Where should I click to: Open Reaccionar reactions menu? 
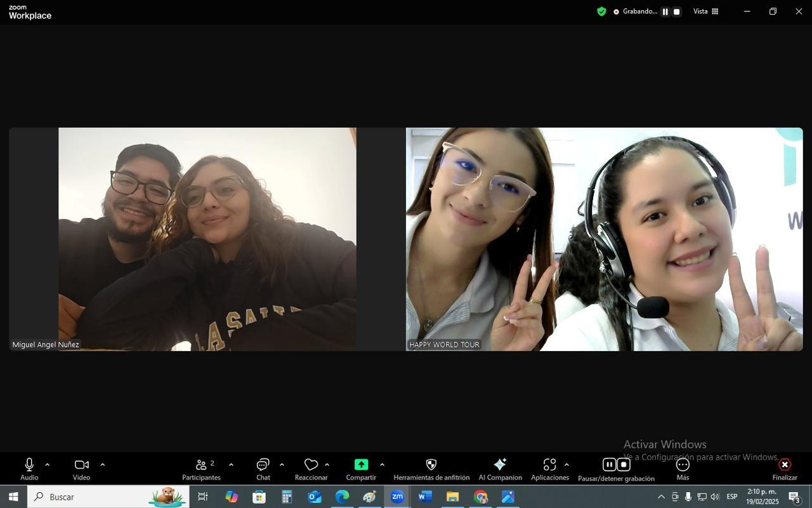click(x=311, y=469)
